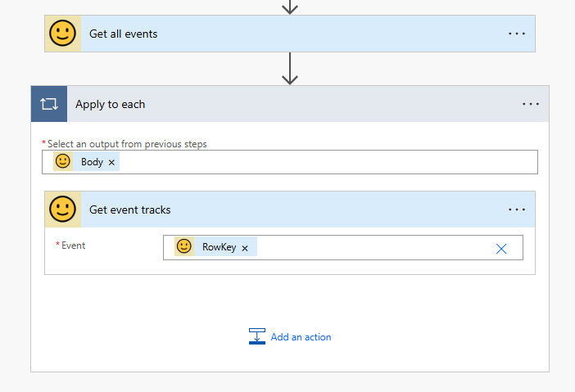Remove the RowKey token with its x
This screenshot has height=392, width=575.
coord(244,247)
